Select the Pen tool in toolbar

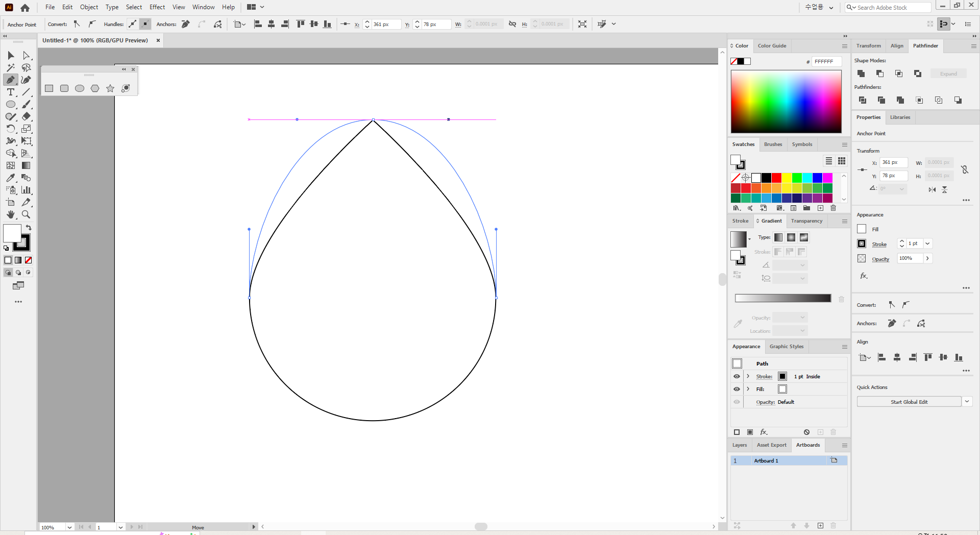[x=11, y=80]
